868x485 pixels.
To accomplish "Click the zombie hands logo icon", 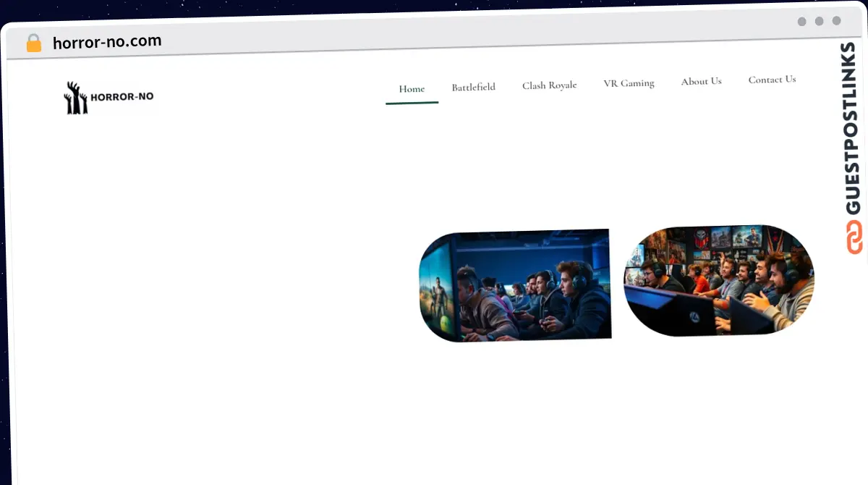I will (x=75, y=98).
